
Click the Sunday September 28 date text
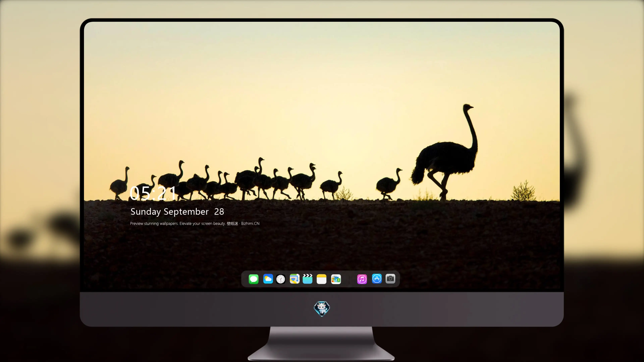click(x=177, y=212)
